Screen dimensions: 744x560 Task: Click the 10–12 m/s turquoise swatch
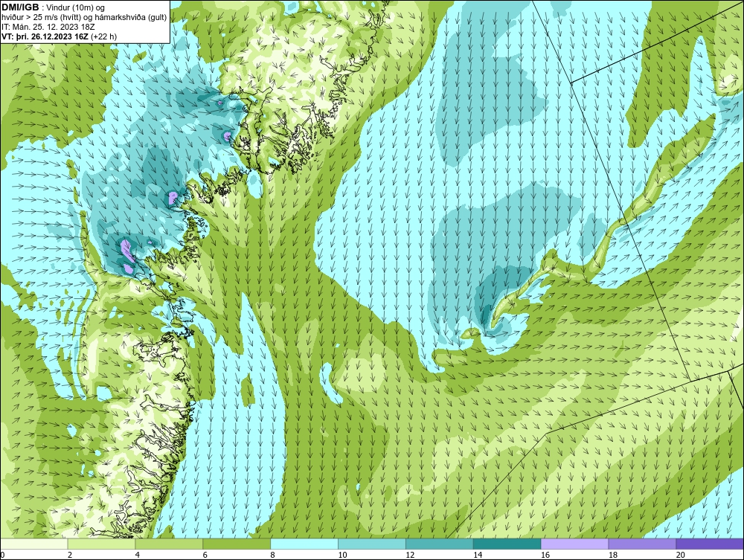372,544
